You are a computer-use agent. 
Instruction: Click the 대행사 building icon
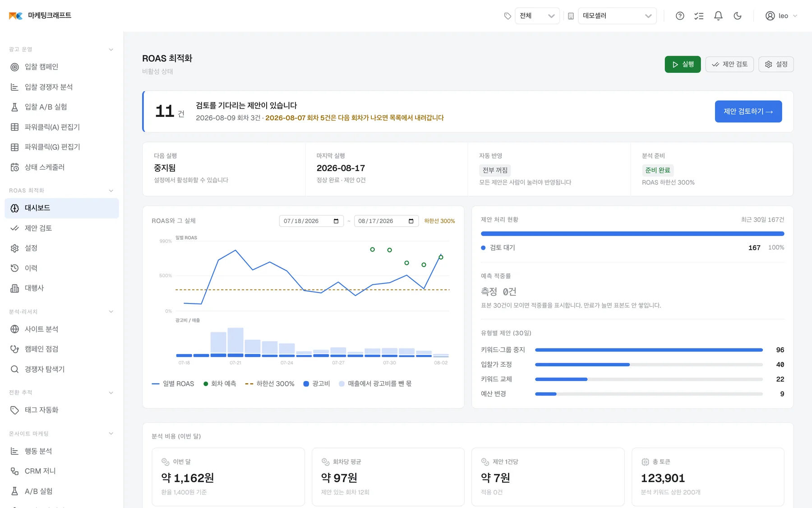[15, 288]
